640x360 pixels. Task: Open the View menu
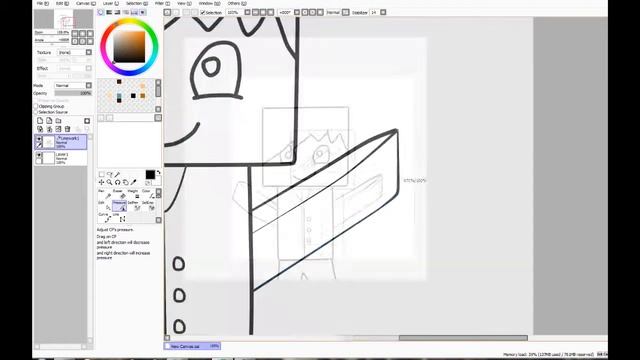[184, 3]
